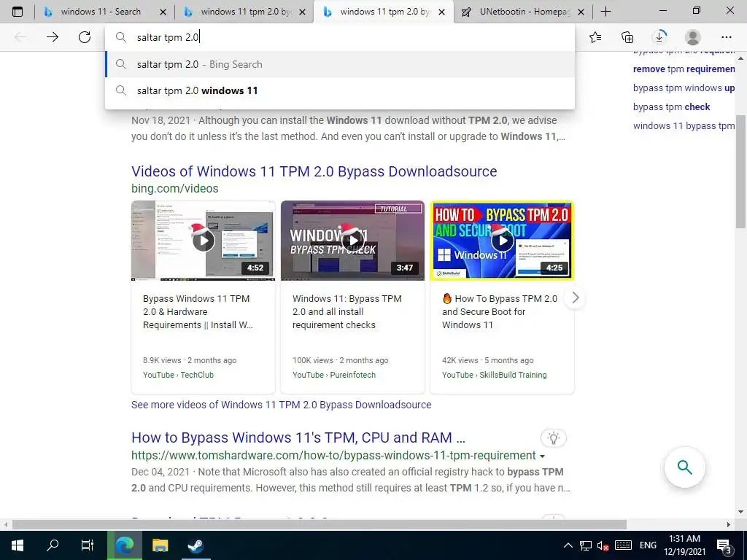The width and height of the screenshot is (747, 560).
Task: Open 'Windows 11: Bypass TPM 2.0 and all' title
Action: [347, 312]
